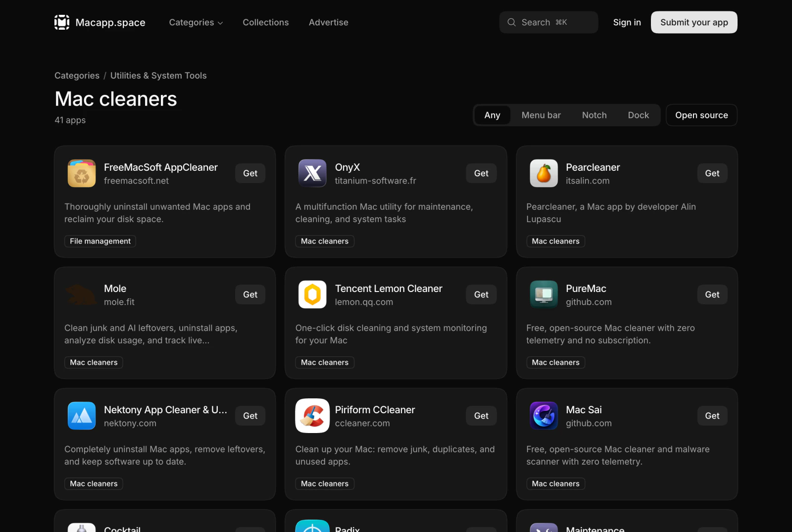Open Utilities & System Tools breadcrumb
The height and width of the screenshot is (532, 792).
[x=158, y=76]
